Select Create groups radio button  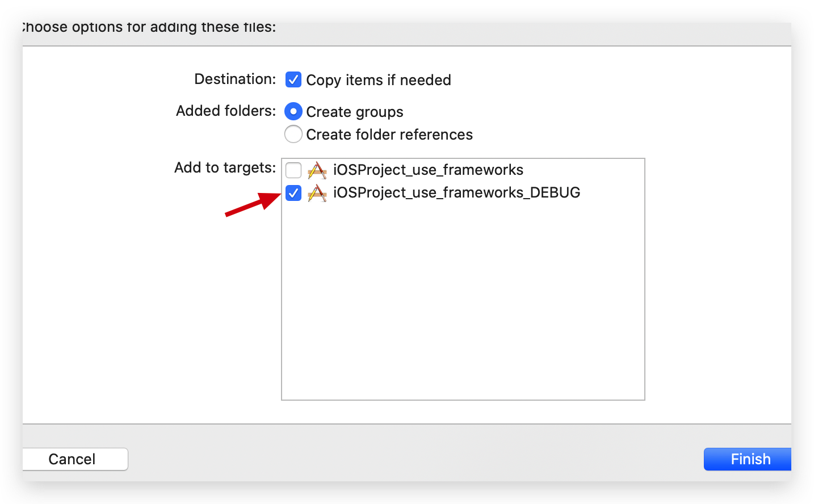[293, 111]
